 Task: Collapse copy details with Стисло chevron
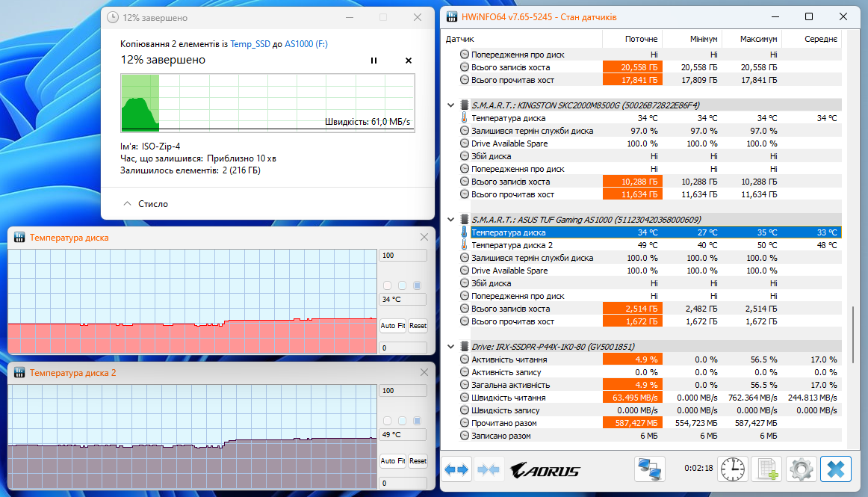point(127,203)
